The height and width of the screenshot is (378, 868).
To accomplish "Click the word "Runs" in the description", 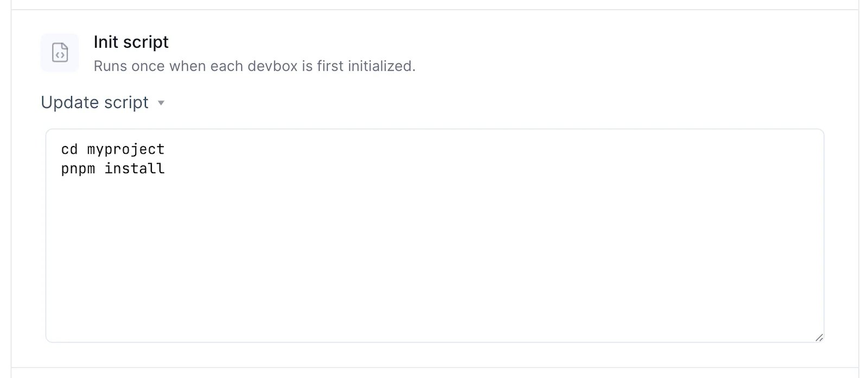I will 110,66.
